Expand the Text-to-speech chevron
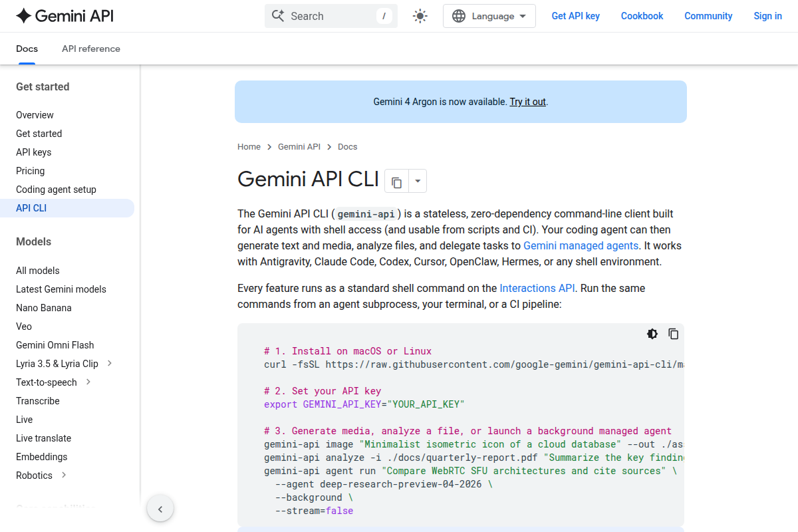The height and width of the screenshot is (532, 798). click(x=88, y=382)
